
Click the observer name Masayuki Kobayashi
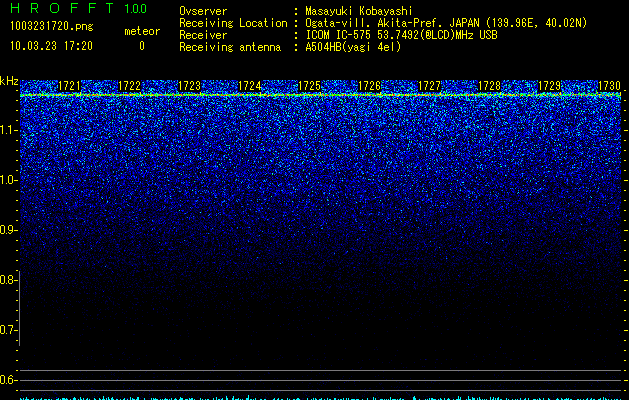click(359, 11)
